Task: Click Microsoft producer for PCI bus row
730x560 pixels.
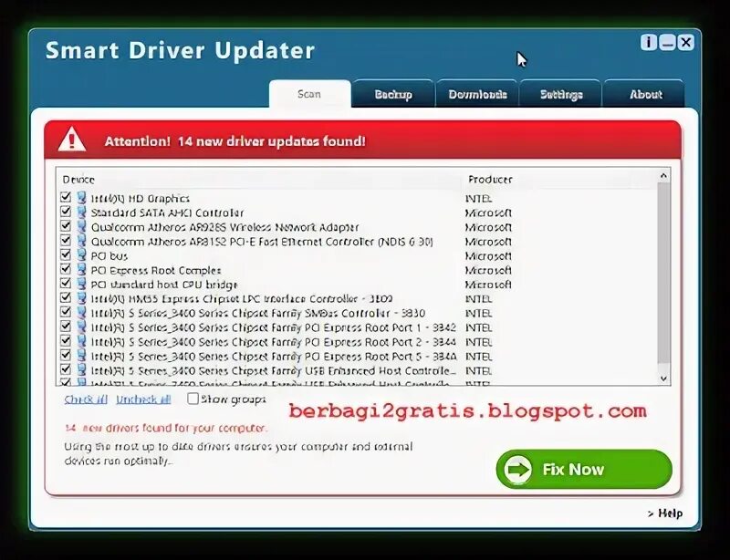Action: (x=488, y=256)
